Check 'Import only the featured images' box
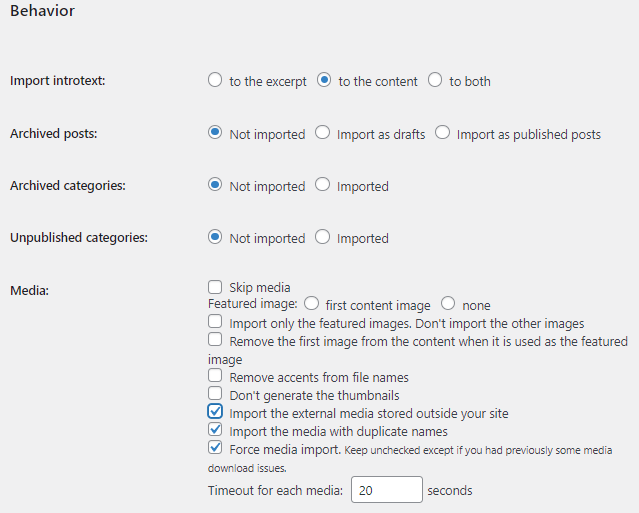The width and height of the screenshot is (639, 513). (x=215, y=321)
